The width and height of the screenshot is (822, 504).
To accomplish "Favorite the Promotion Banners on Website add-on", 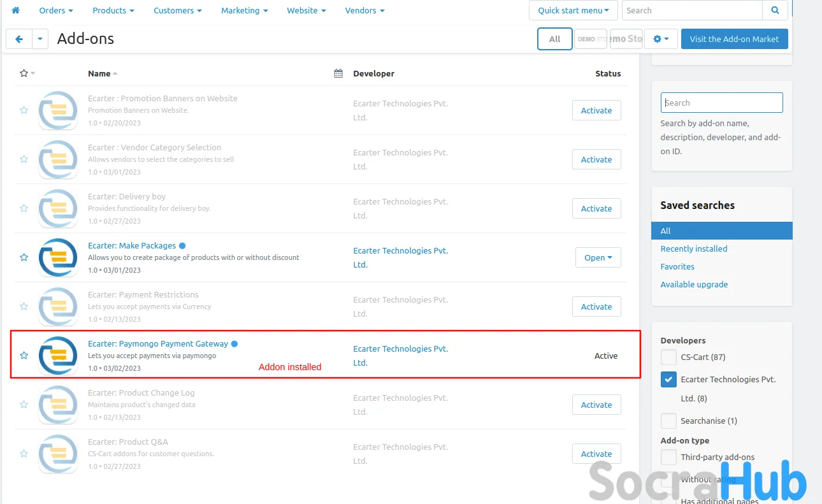I will point(24,110).
